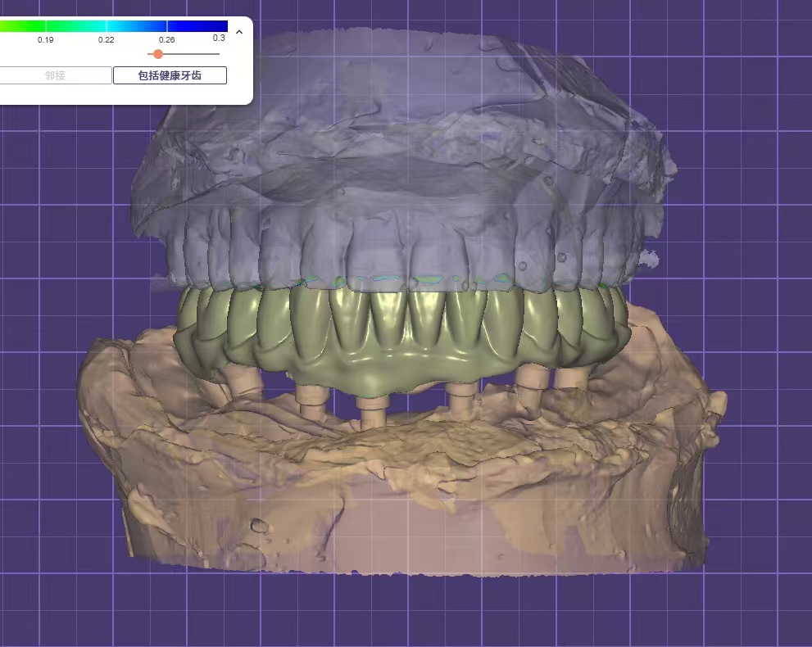This screenshot has height=647, width=812.
Task: Click the leftmost implant abutment post
Action: tap(238, 378)
